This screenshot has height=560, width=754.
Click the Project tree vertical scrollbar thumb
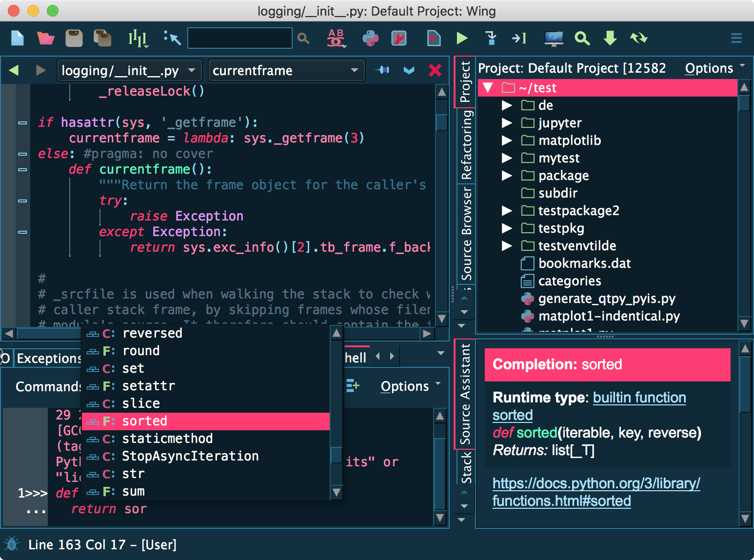744,103
